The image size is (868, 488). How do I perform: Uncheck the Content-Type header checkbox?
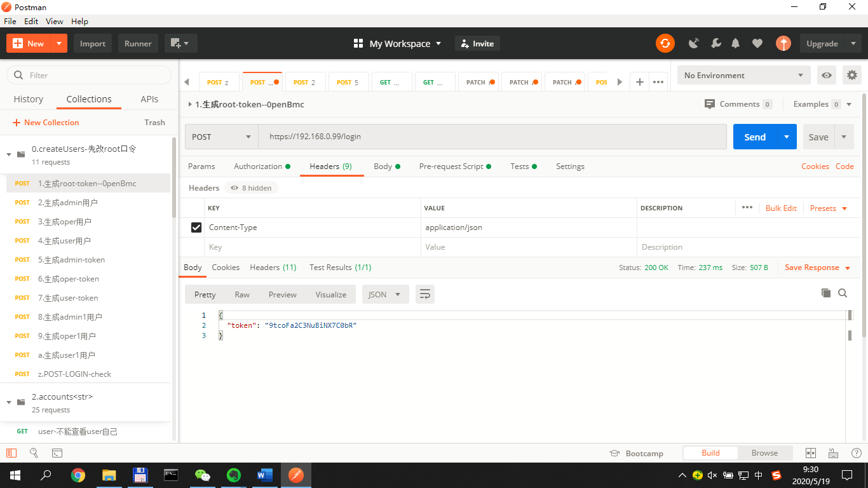coord(196,227)
